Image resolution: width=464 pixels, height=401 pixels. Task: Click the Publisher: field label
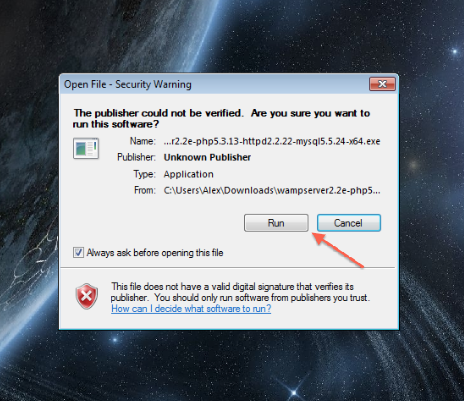click(136, 157)
